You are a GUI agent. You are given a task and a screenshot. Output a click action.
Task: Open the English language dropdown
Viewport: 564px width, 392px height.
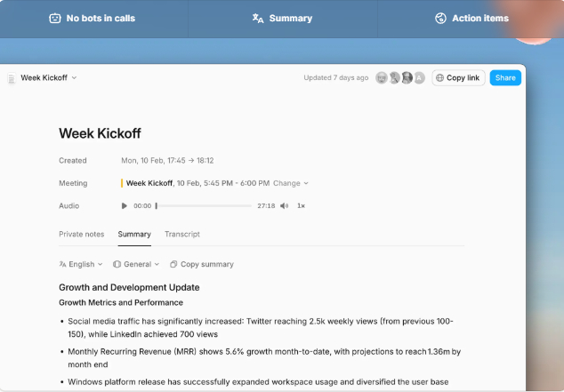(x=81, y=264)
